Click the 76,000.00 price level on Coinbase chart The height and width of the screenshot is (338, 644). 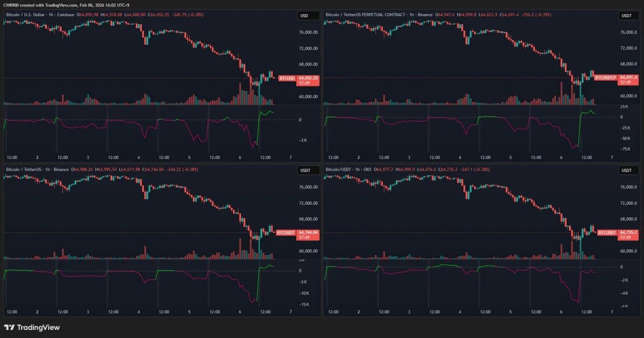tap(308, 33)
